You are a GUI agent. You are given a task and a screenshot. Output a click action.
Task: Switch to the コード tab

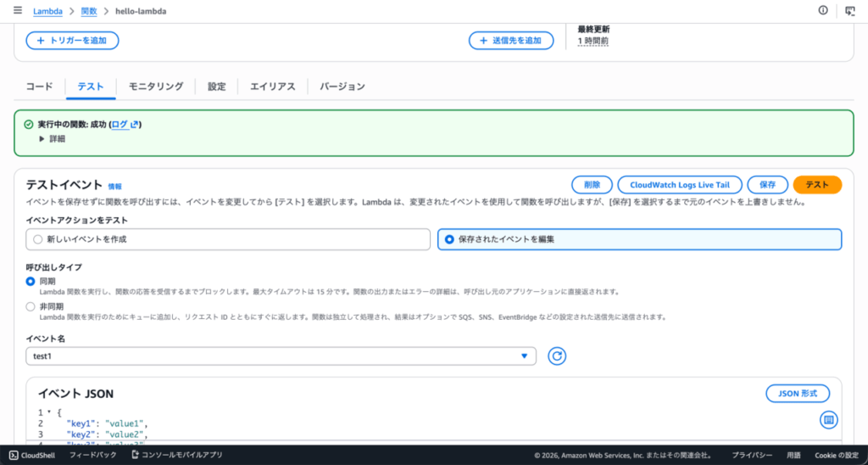tap(40, 87)
